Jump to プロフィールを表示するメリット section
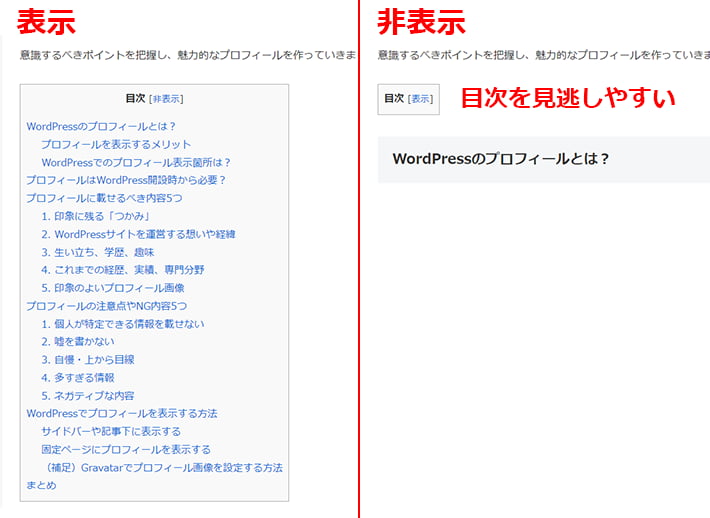Screen dimensions: 710x518 click(x=116, y=144)
